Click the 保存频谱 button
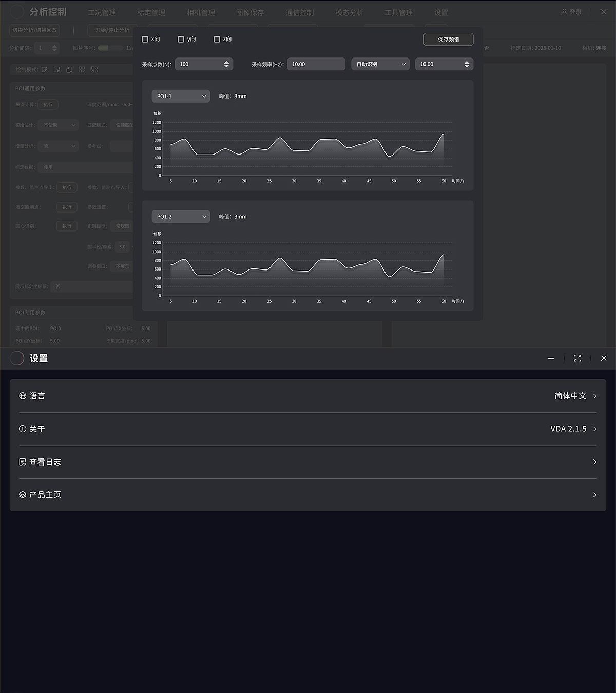This screenshot has width=616, height=693. click(448, 40)
